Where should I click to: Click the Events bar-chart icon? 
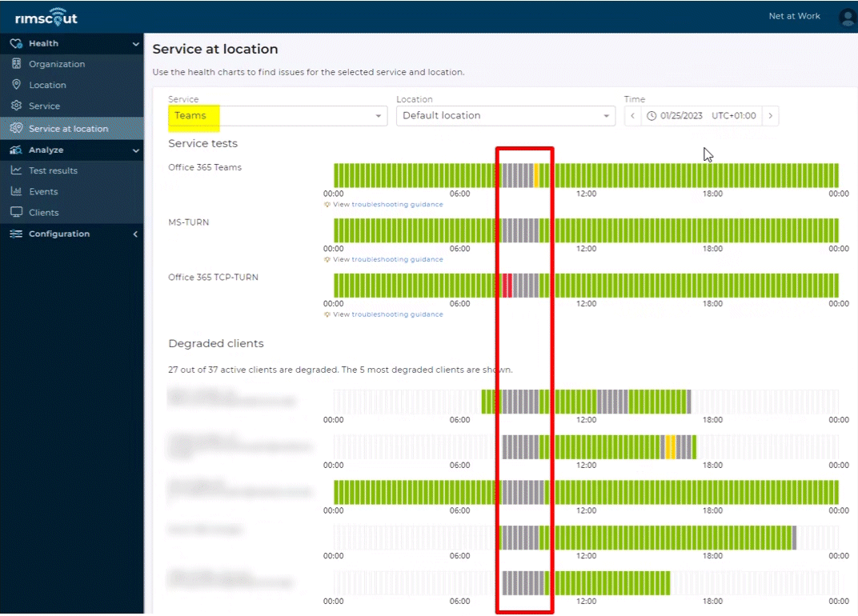17,191
